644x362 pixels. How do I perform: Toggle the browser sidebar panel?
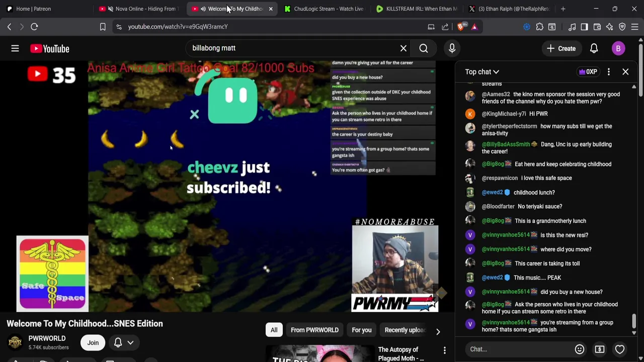(584, 27)
